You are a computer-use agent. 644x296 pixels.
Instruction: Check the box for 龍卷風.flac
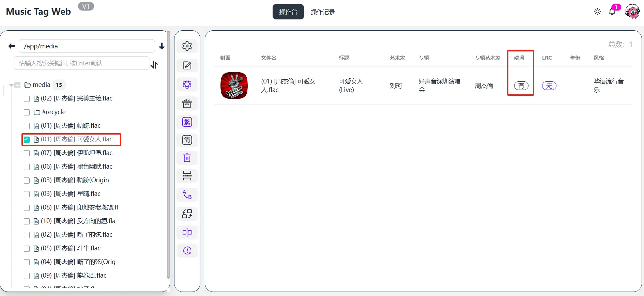(x=27, y=276)
